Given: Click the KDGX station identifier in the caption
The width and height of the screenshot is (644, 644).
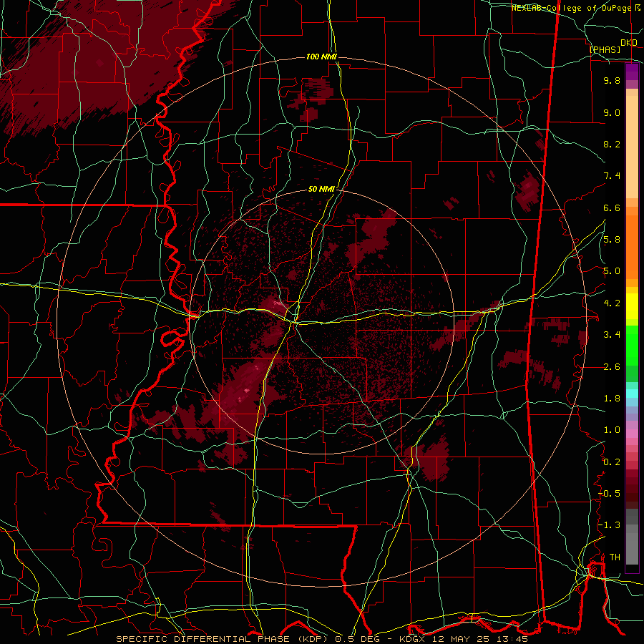Looking at the screenshot, I should (413, 639).
